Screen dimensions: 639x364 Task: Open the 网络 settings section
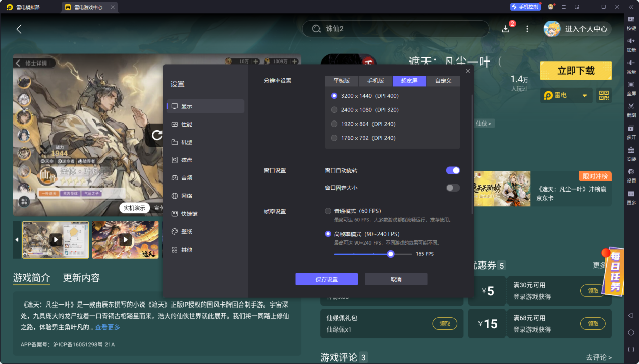(205, 196)
